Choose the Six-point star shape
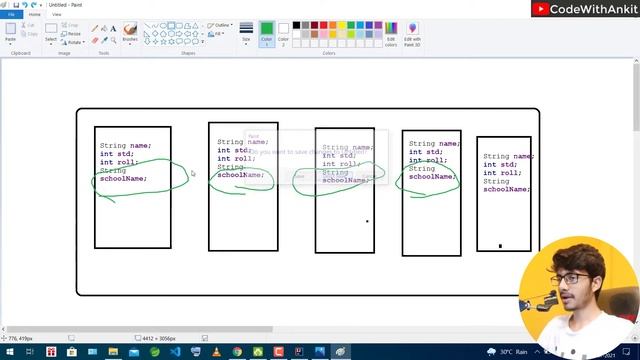 [x=171, y=41]
